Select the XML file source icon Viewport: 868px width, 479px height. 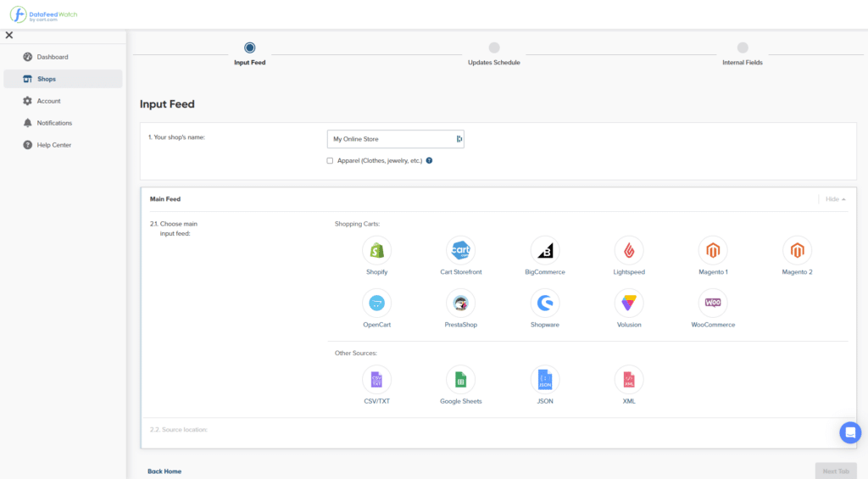click(629, 379)
